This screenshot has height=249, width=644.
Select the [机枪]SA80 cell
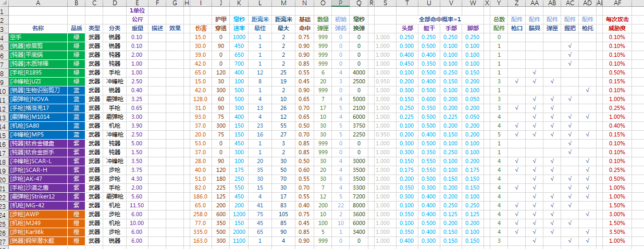pos(38,126)
